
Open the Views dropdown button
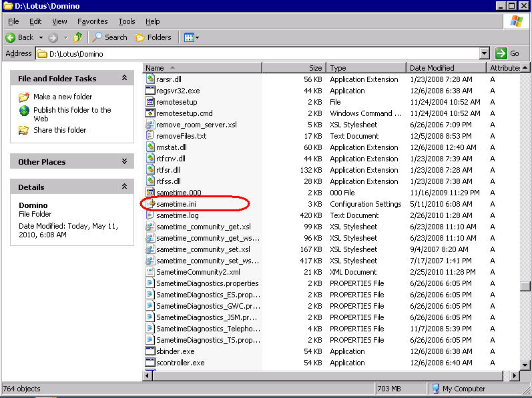pyautogui.click(x=192, y=37)
